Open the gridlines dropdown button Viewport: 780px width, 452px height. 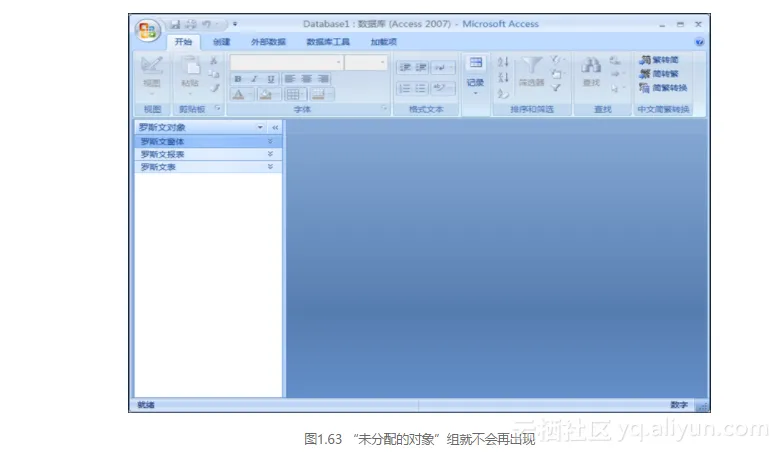click(295, 94)
